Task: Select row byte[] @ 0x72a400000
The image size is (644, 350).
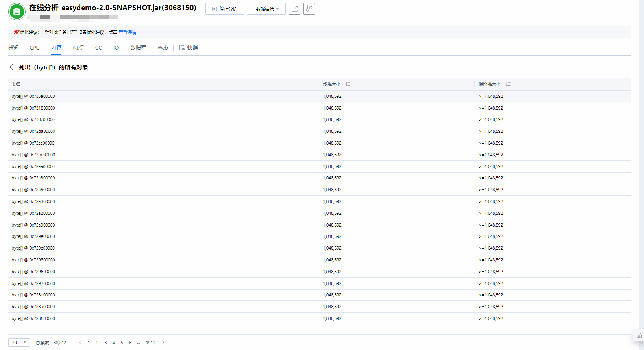Action: [x=319, y=201]
